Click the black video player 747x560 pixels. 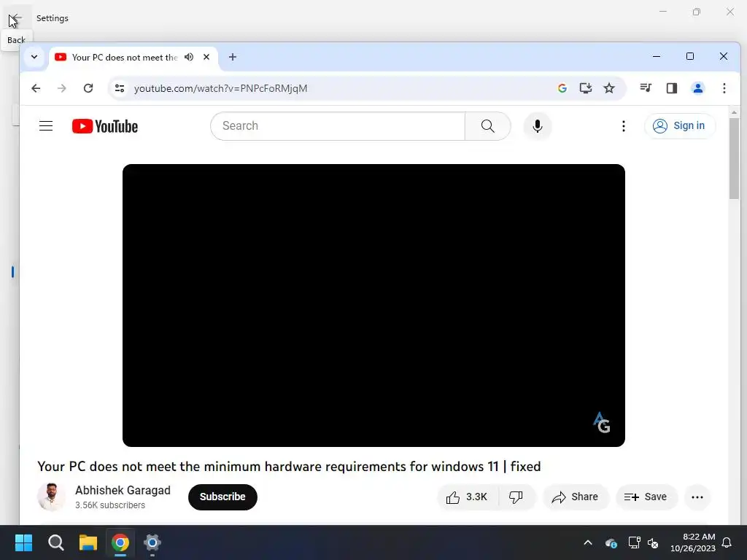373,306
